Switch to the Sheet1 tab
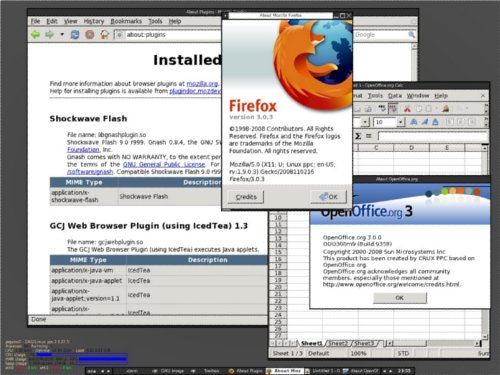500x375 pixels. point(312,343)
